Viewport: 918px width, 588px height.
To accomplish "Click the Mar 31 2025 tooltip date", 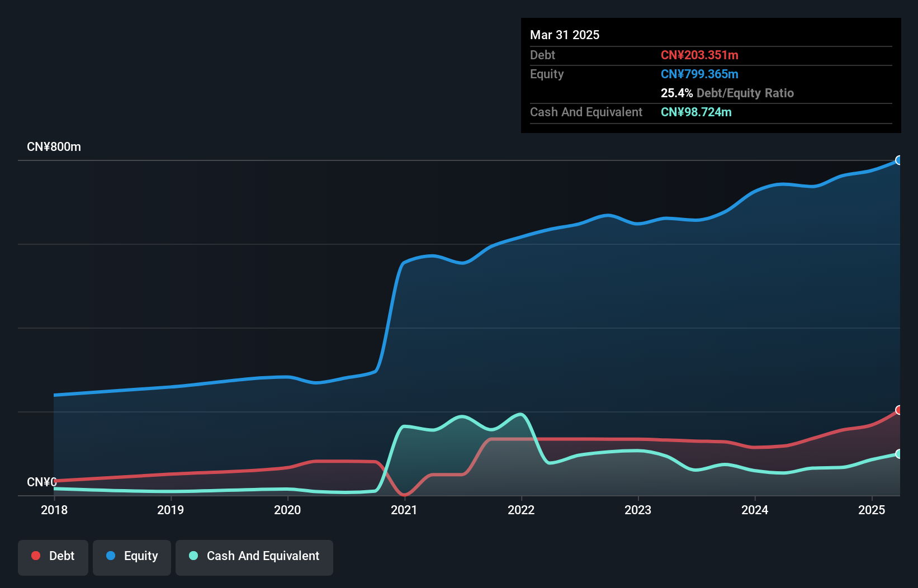I will pyautogui.click(x=565, y=35).
